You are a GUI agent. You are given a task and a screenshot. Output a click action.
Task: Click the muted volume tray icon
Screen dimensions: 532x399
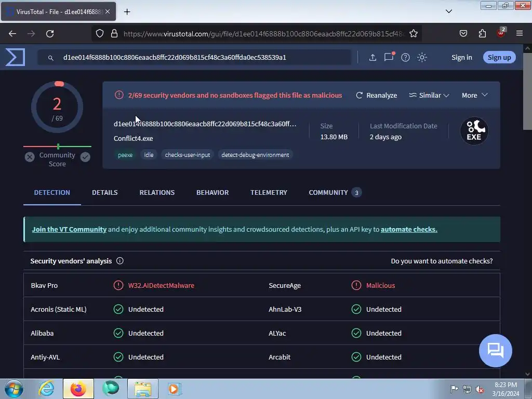coord(480,390)
